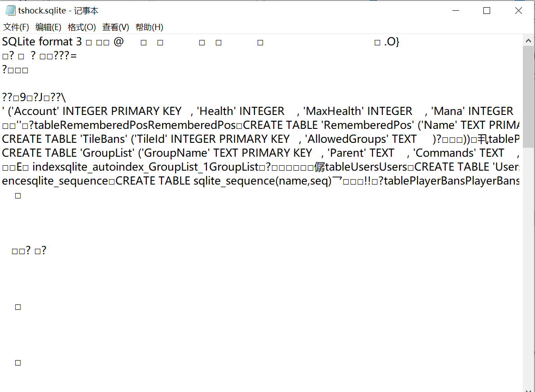Viewport: 535px width, 392px height.
Task: Open the 文件(F) menu
Action: [16, 27]
